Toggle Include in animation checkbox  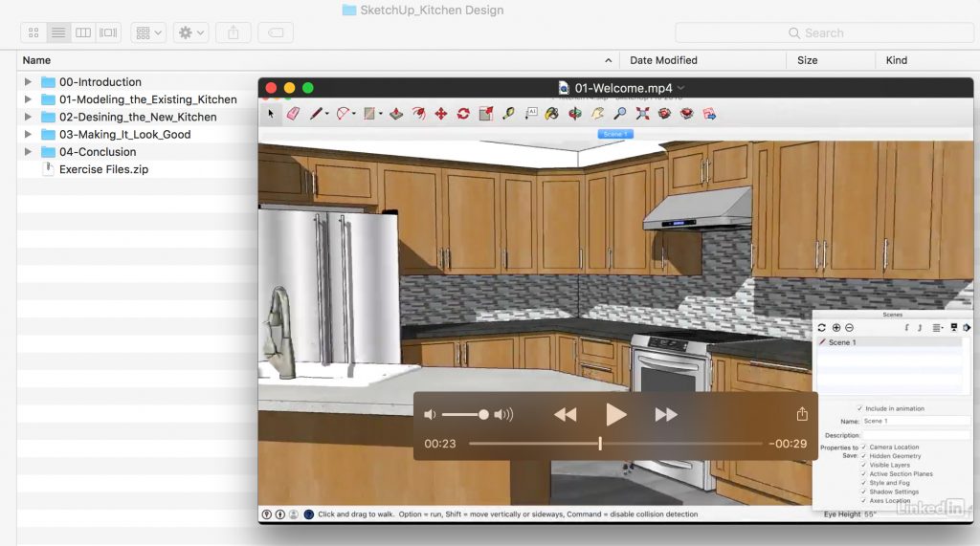(860, 408)
